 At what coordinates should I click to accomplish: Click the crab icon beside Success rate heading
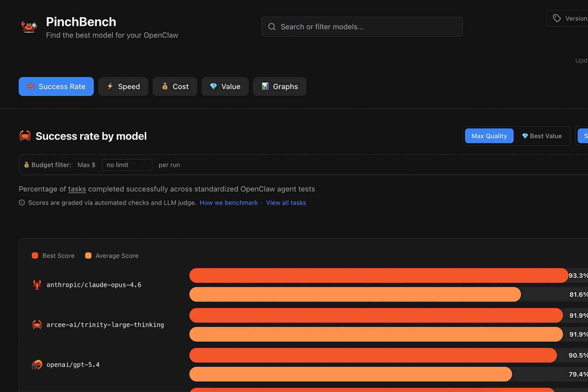point(25,136)
